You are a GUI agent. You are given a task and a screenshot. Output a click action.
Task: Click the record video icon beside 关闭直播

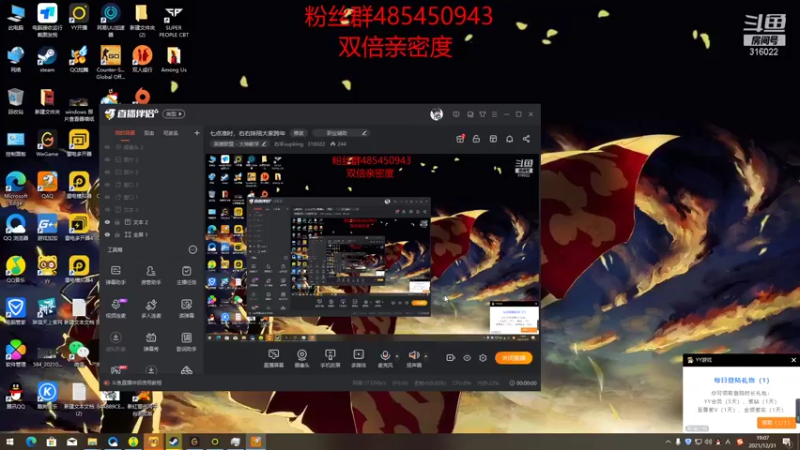click(451, 358)
